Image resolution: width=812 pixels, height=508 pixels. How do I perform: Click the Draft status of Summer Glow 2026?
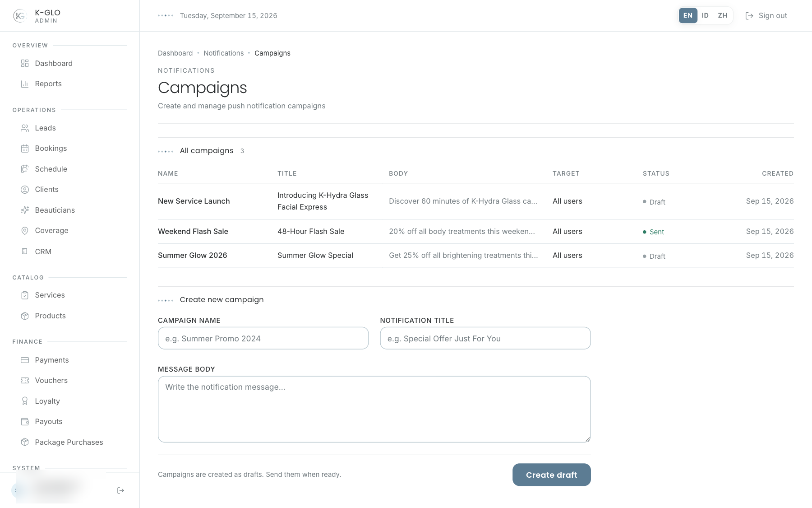(x=654, y=256)
